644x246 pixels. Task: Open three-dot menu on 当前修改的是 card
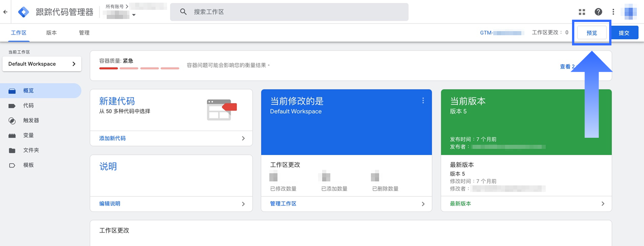(423, 101)
